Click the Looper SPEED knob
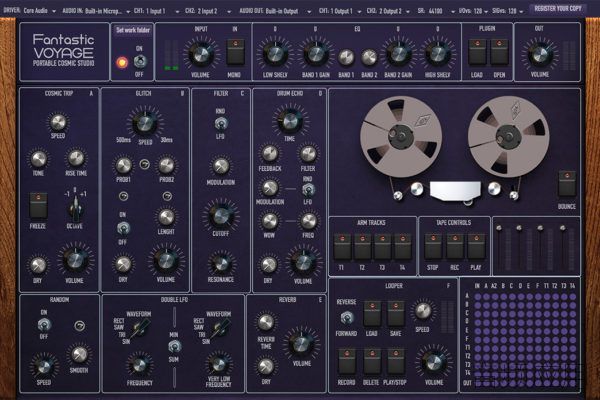The image size is (600, 400). click(423, 311)
